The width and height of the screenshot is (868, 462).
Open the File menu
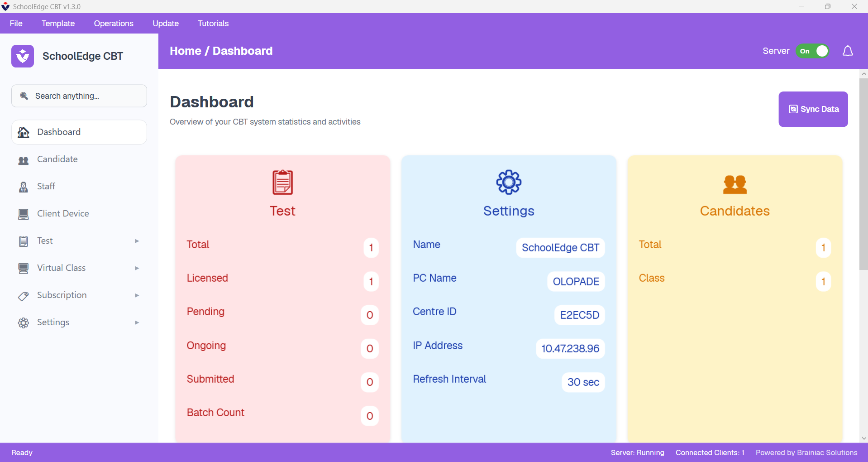click(16, 24)
